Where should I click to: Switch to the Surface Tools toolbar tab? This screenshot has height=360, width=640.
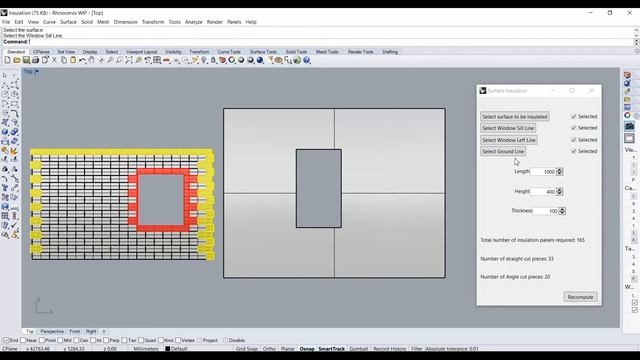point(263,52)
